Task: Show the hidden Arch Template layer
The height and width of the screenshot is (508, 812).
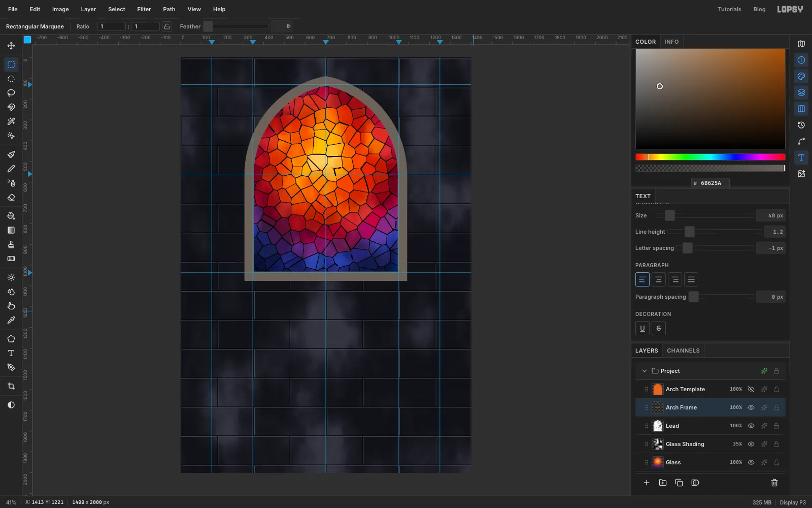Action: [751, 389]
